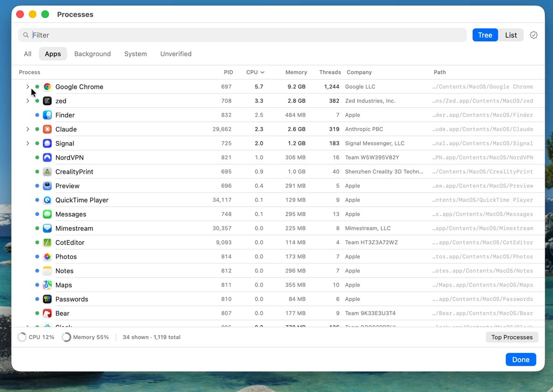Click the Notes app icon
This screenshot has height=392, width=553.
coord(47,271)
